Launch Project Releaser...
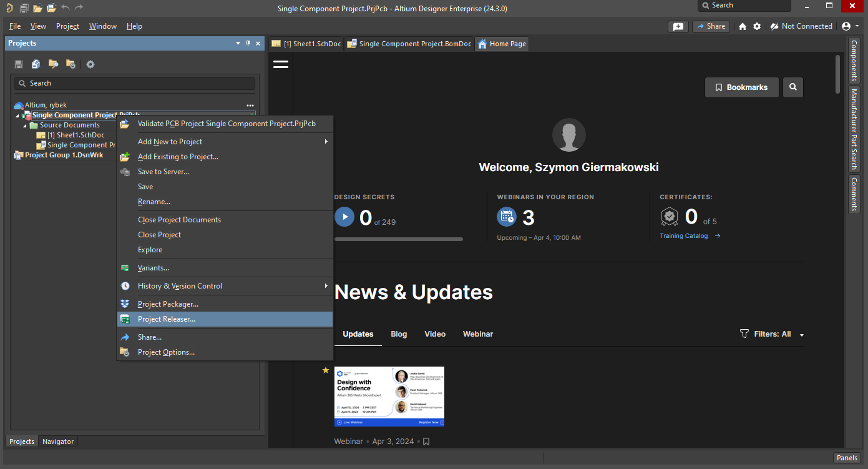Image resolution: width=868 pixels, height=469 pixels. click(x=225, y=319)
